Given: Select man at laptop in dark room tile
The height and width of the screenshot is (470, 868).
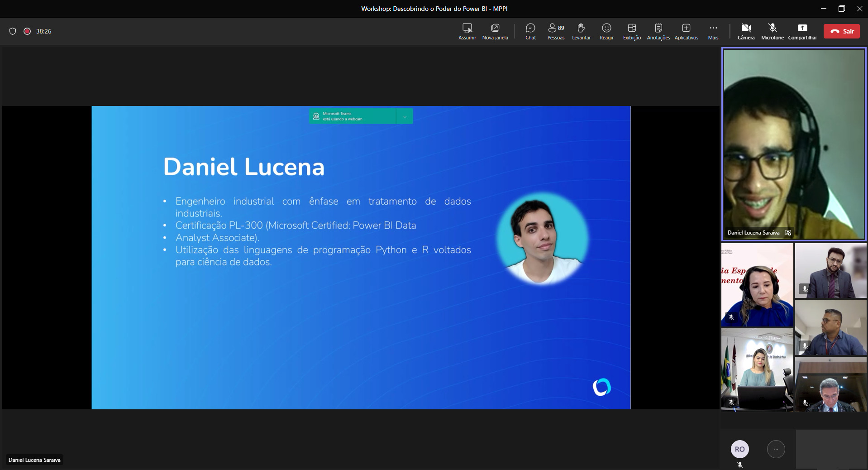Looking at the screenshot, I should [831, 384].
